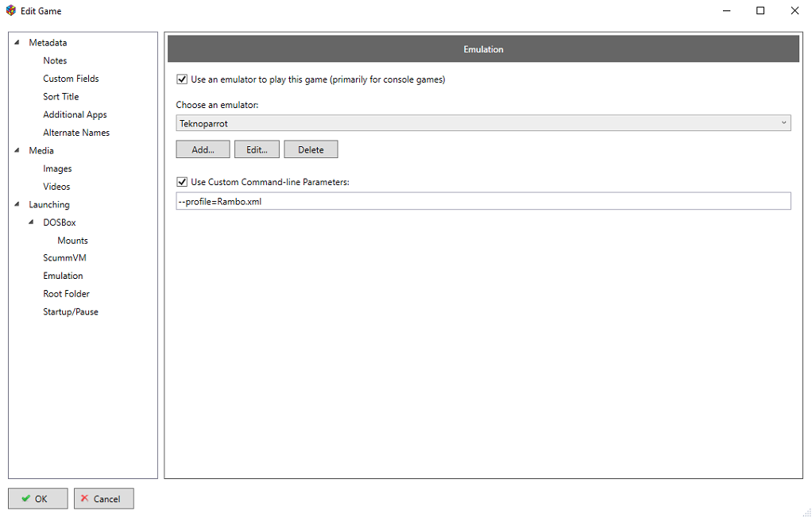Maximize the Edit Game window

coord(760,10)
